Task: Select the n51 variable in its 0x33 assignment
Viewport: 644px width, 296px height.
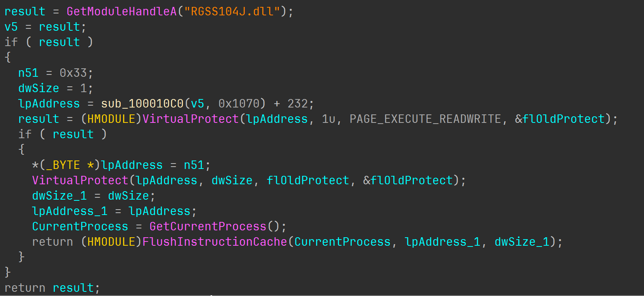Action: [28, 73]
